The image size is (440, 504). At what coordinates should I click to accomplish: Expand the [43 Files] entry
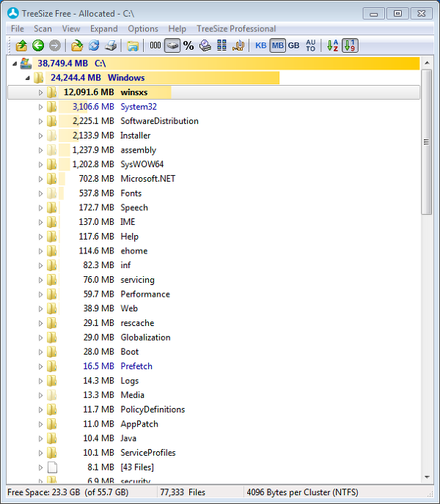pyautogui.click(x=40, y=467)
